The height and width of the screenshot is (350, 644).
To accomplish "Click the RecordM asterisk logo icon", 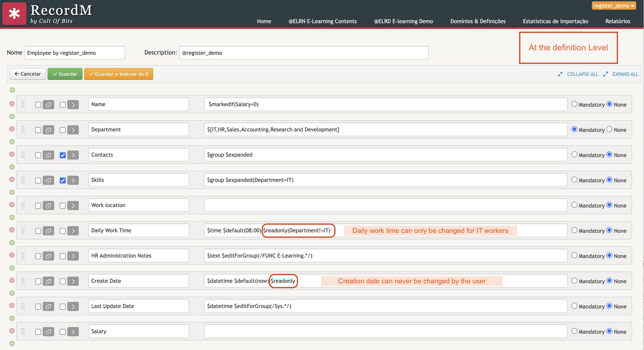I will [x=14, y=13].
